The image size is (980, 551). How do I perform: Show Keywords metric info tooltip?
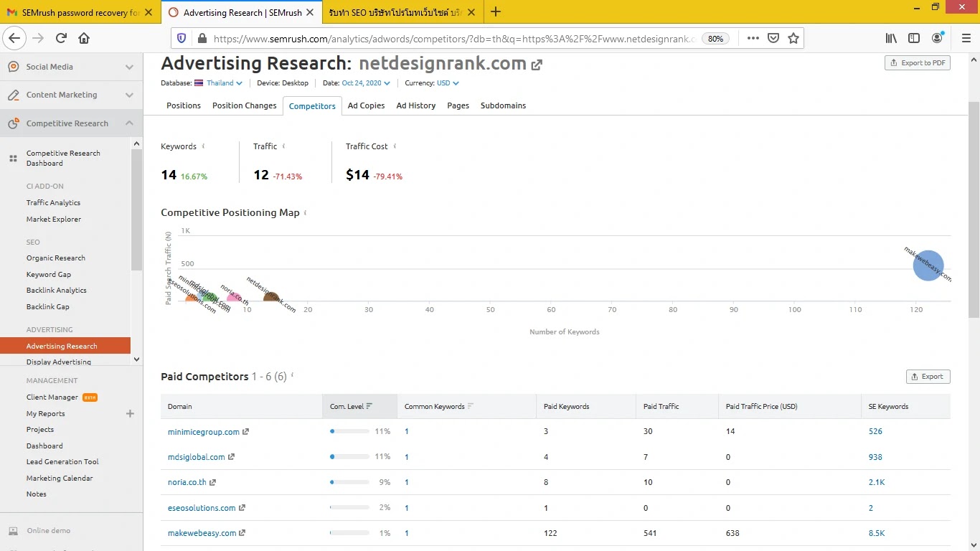point(203,146)
